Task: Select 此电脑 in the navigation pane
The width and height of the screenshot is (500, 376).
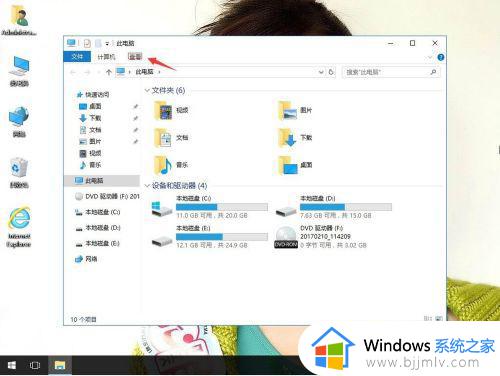Action: [102, 181]
